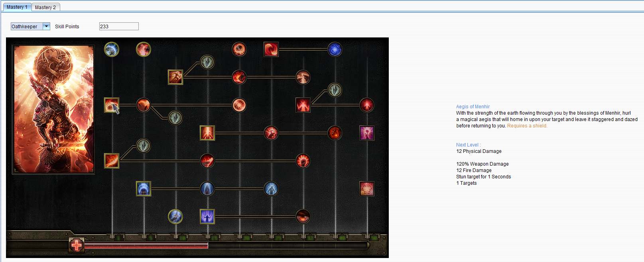
Task: Click the red plus mastery increase button
Action: [x=77, y=245]
